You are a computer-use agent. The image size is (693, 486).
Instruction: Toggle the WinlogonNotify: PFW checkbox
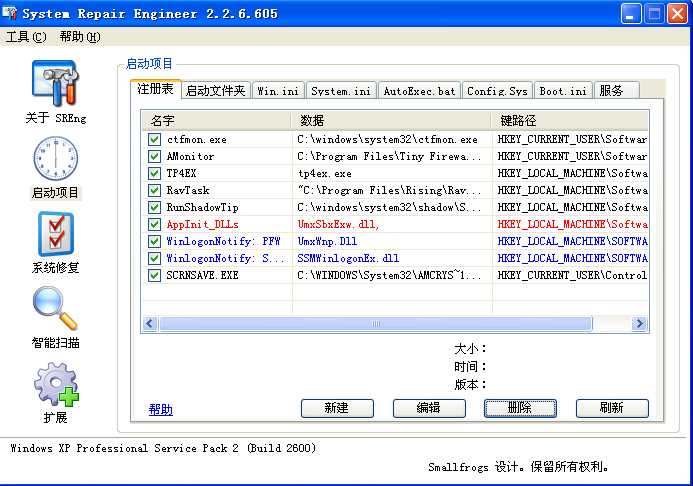point(154,241)
